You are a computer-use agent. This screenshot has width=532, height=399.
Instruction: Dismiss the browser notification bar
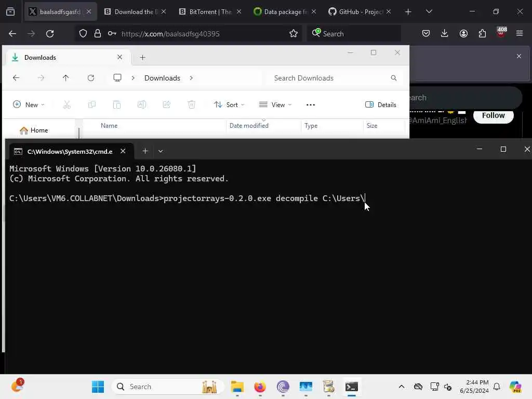pyautogui.click(x=519, y=56)
